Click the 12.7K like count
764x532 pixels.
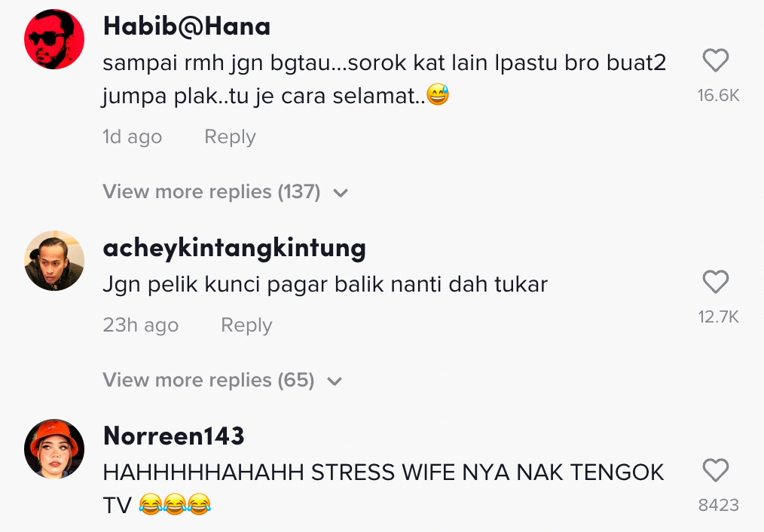coord(718,317)
